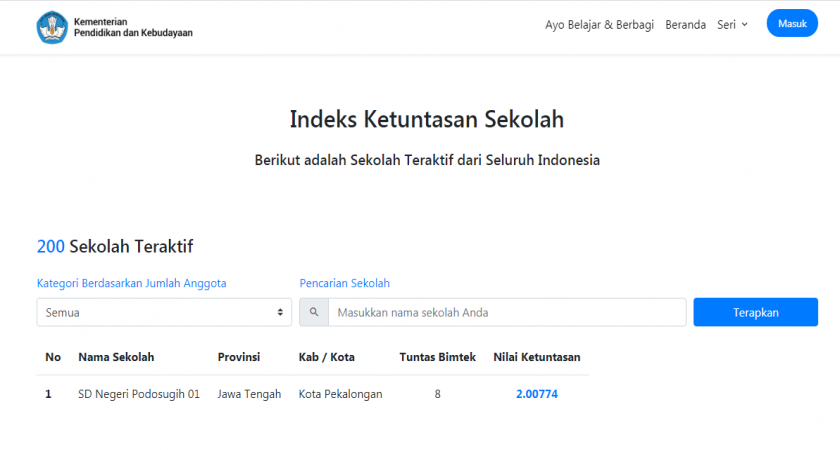Expand the Semua category dropdown
Screen dimensions: 840x450
point(164,312)
